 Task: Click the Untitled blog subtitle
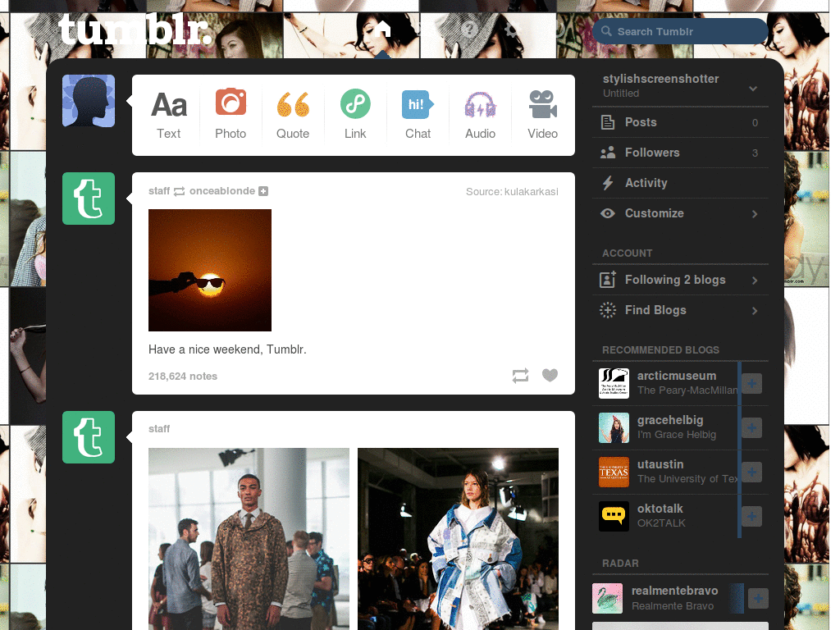click(x=621, y=94)
